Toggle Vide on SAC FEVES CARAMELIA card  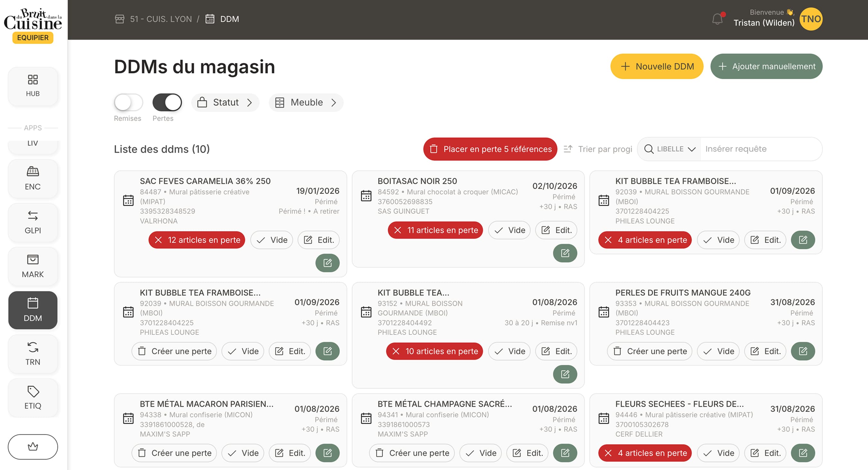click(271, 240)
